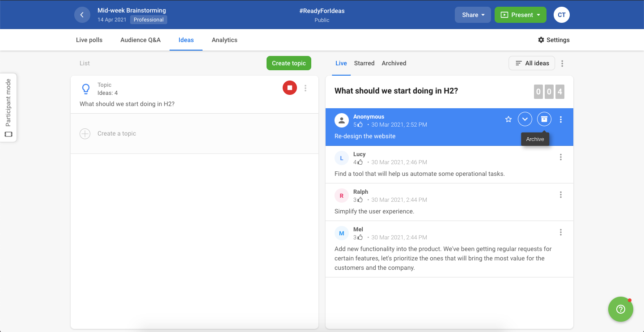Go back using the header arrow
The image size is (644, 332).
click(x=82, y=15)
